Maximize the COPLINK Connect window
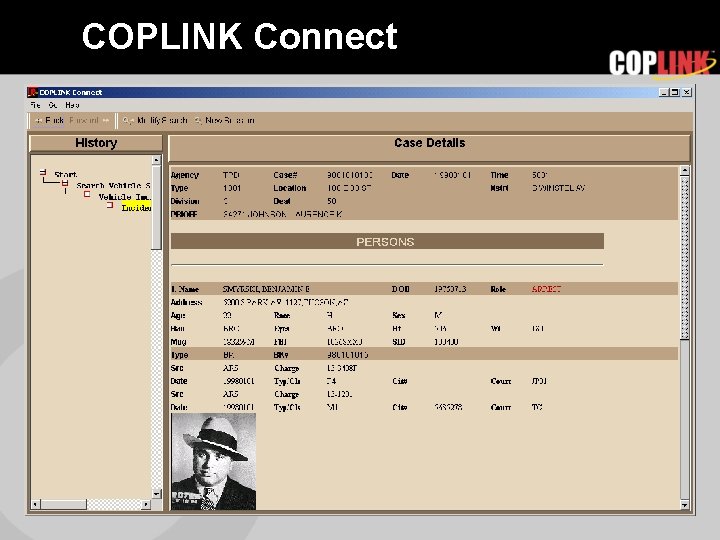Viewport: 720px width, 540px height. [675, 92]
